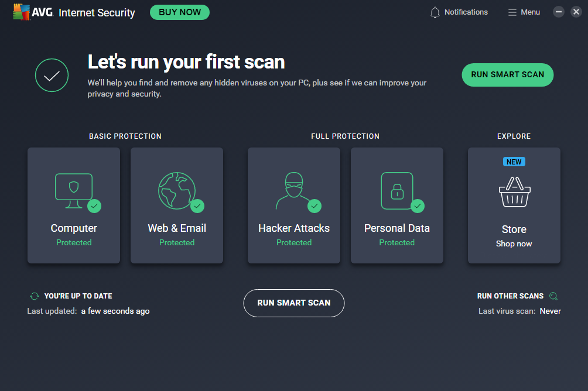
Task: Click the green RUN SMART SCAN button
Action: 507,74
